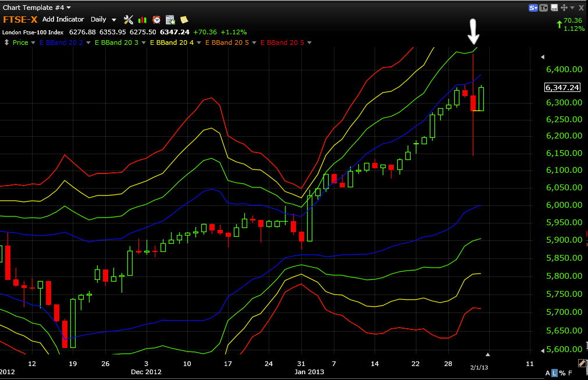Select the green E BBand 20 3 label
Screen dimensions: 588x380
(x=116, y=42)
